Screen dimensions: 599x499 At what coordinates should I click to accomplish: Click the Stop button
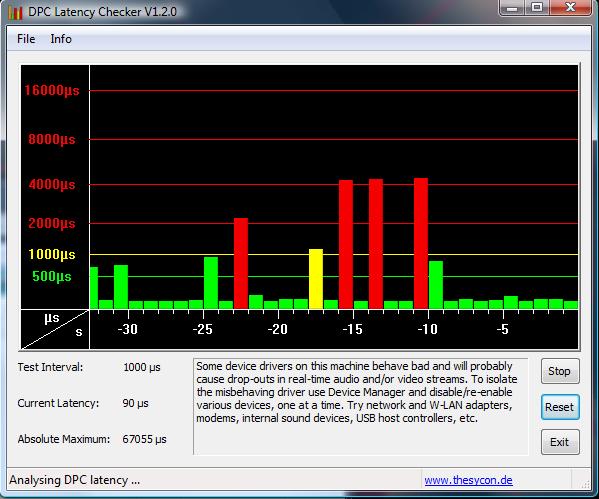click(x=560, y=371)
